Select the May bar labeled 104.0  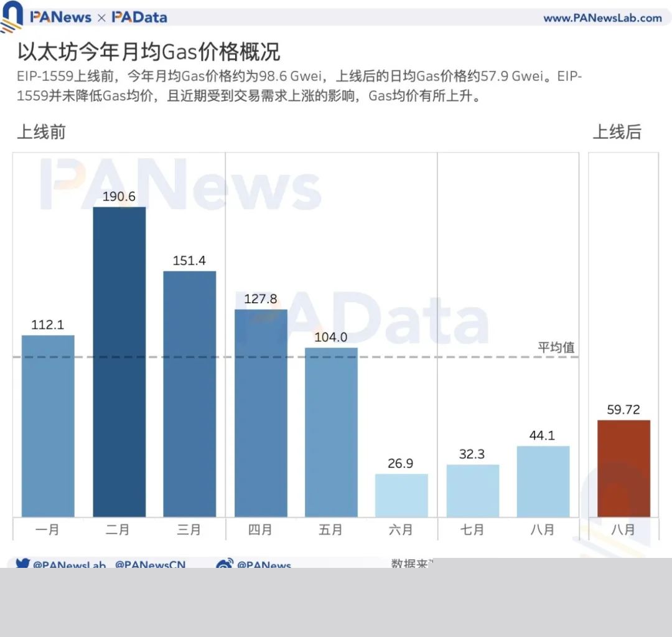point(331,432)
